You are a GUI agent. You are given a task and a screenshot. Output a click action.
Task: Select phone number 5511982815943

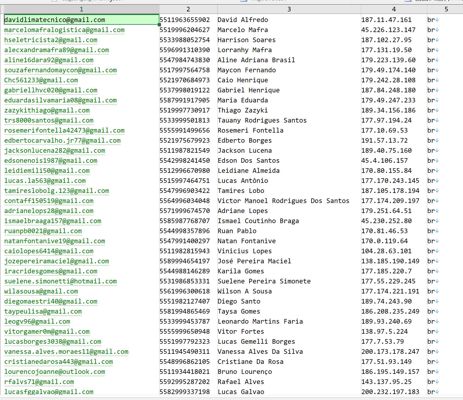185,251
